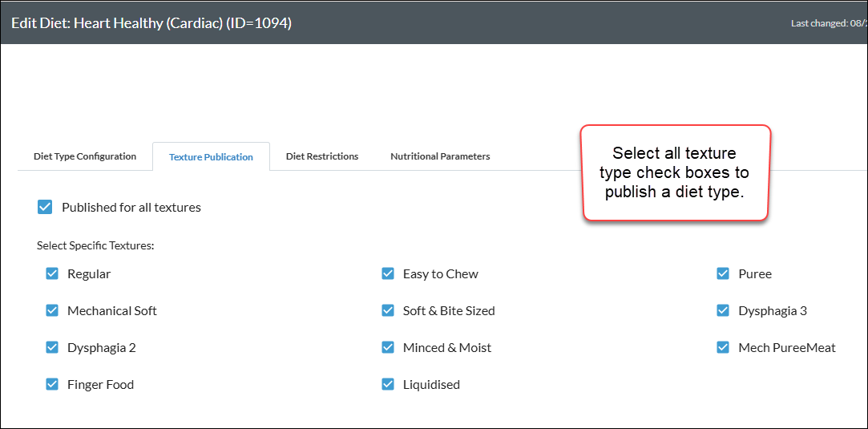
Task: Uncheck the Easy to Chew texture
Action: 388,273
